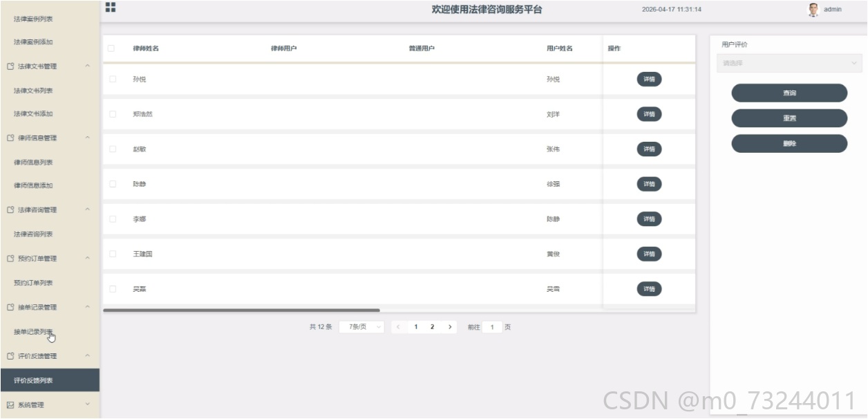Click the 法律文书管理 group icon
The width and height of the screenshot is (868, 419).
click(10, 66)
